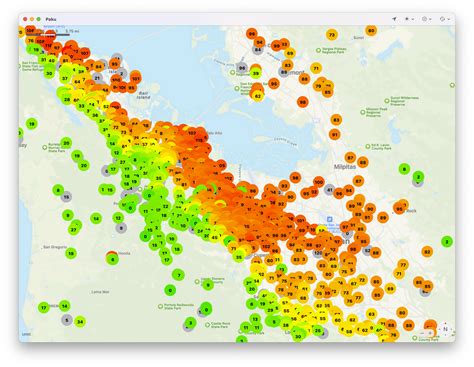
Task: Select the park marker at far right edge
Action: (452, 85)
